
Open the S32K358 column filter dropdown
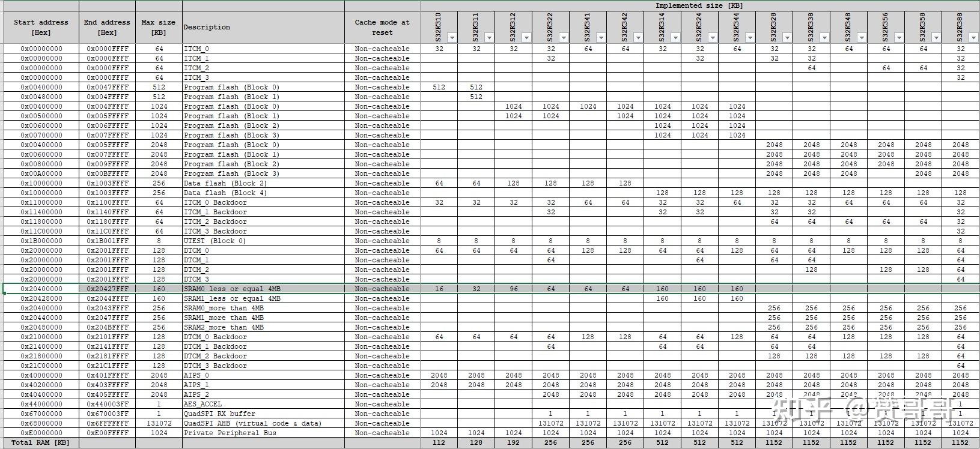[x=936, y=38]
